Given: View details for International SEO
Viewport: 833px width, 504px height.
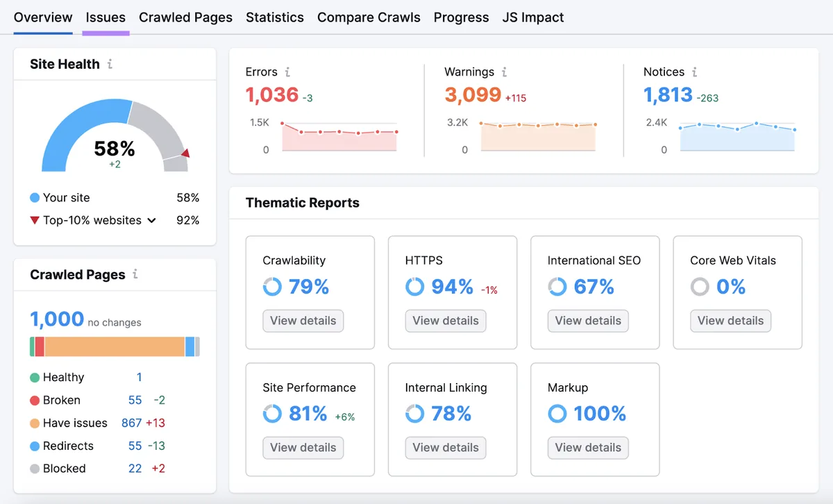Looking at the screenshot, I should click(588, 321).
